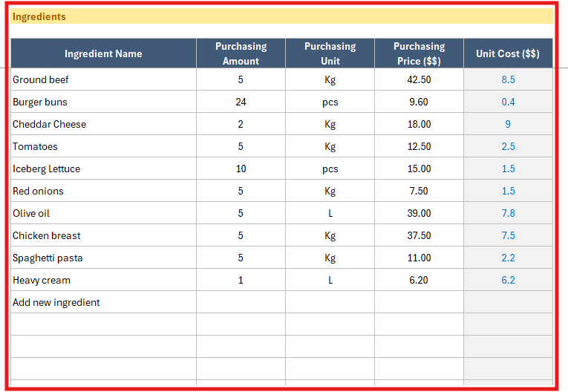The width and height of the screenshot is (568, 392).
Task: Select the Tomatoes name cell
Action: point(104,146)
